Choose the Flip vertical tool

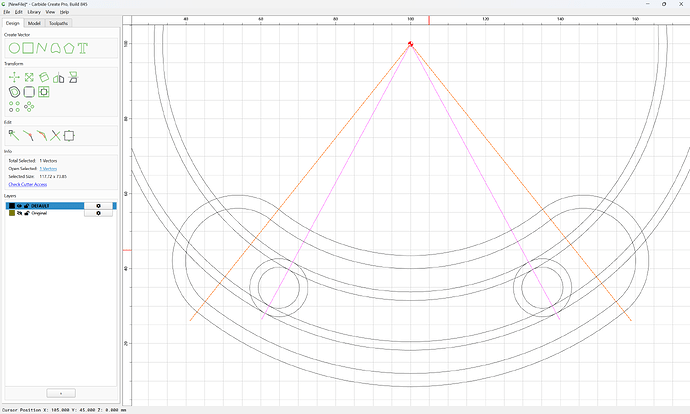[x=73, y=77]
